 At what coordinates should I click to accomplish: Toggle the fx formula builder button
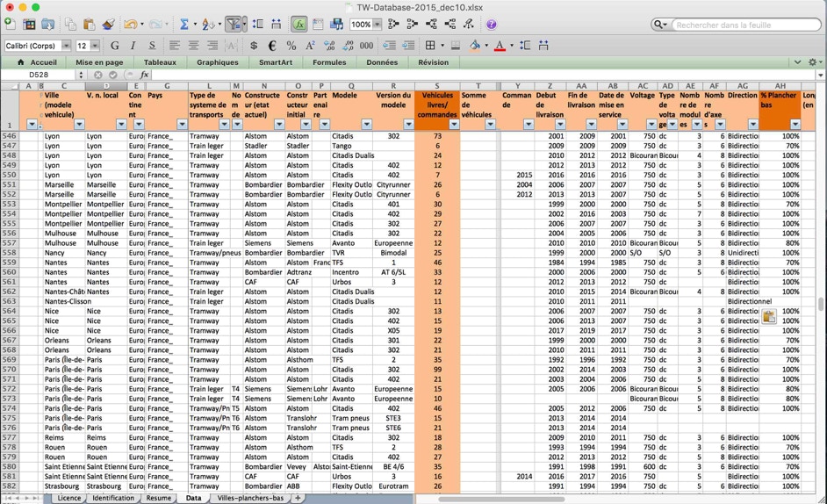click(299, 25)
